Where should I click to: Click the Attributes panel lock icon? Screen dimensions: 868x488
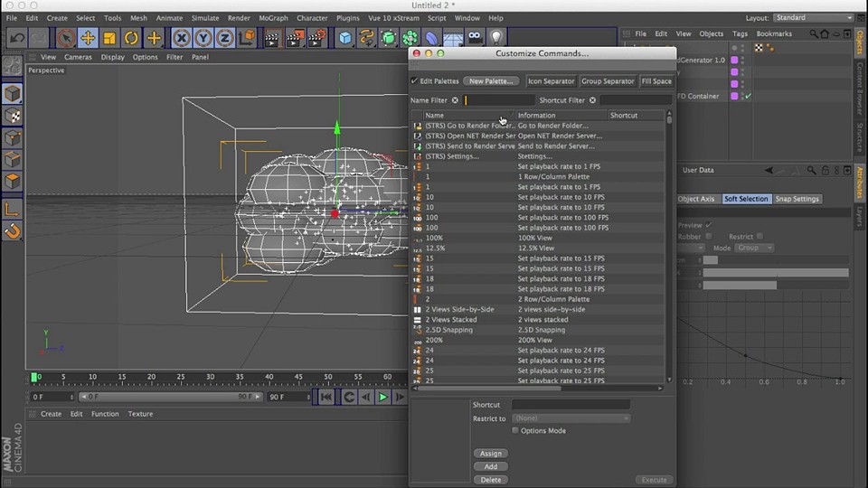pyautogui.click(x=825, y=171)
